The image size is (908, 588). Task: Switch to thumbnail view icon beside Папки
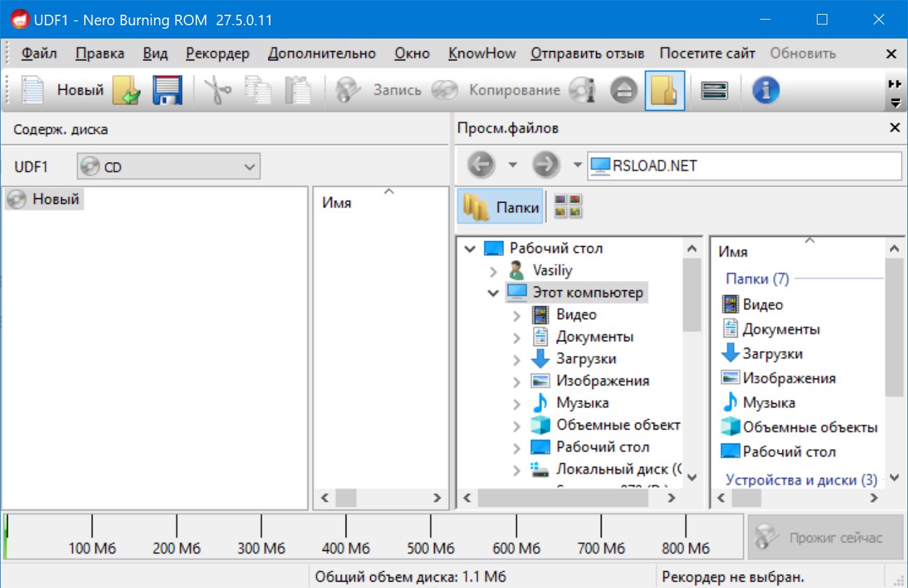tap(568, 207)
